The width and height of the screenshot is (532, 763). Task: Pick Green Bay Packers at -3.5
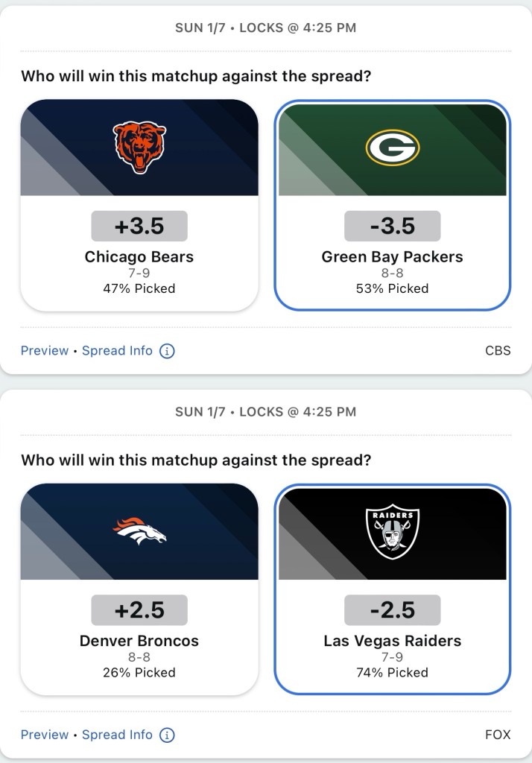[393, 227]
